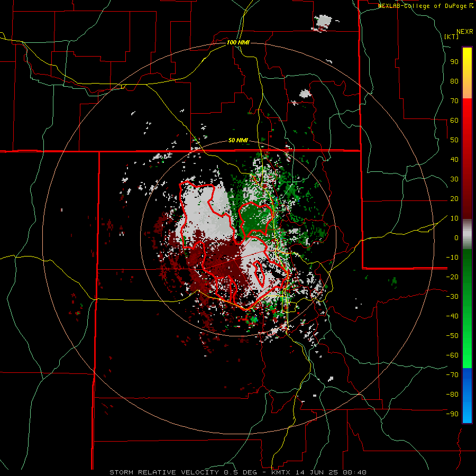Click the -20 value on the velocity scale
This screenshot has height=476, width=476.
point(452,277)
